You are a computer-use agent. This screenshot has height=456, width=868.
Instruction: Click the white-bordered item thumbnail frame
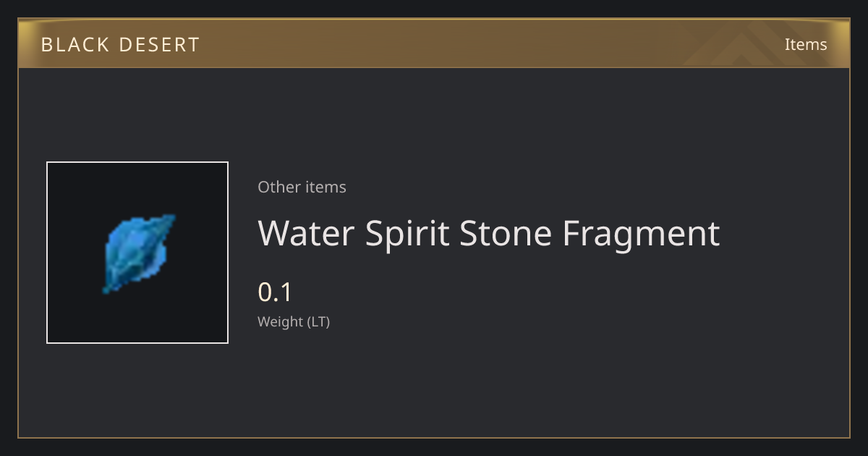click(x=137, y=253)
